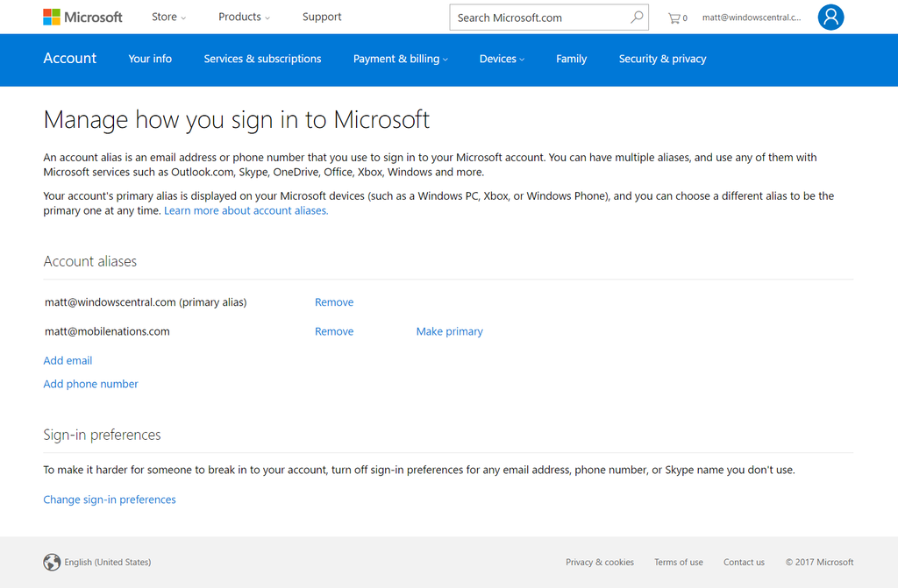The image size is (898, 588).
Task: Remove the matt@mobilenations.com alias
Action: coord(334,331)
